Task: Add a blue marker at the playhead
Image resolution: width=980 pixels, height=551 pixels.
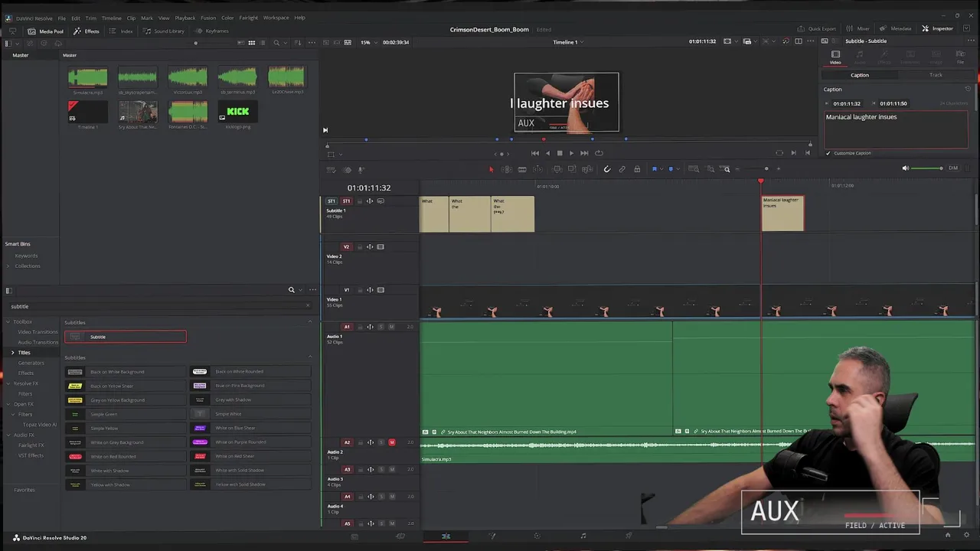Action: coord(671,169)
